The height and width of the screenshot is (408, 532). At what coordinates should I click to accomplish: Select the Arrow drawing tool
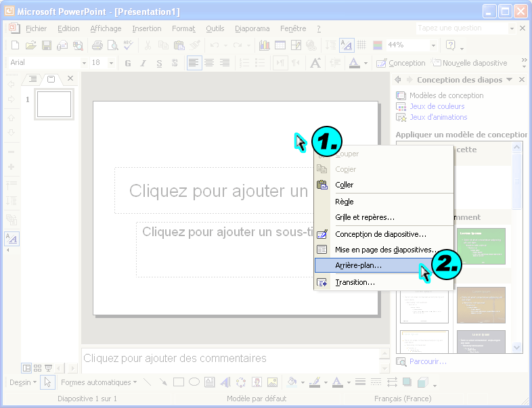point(163,382)
